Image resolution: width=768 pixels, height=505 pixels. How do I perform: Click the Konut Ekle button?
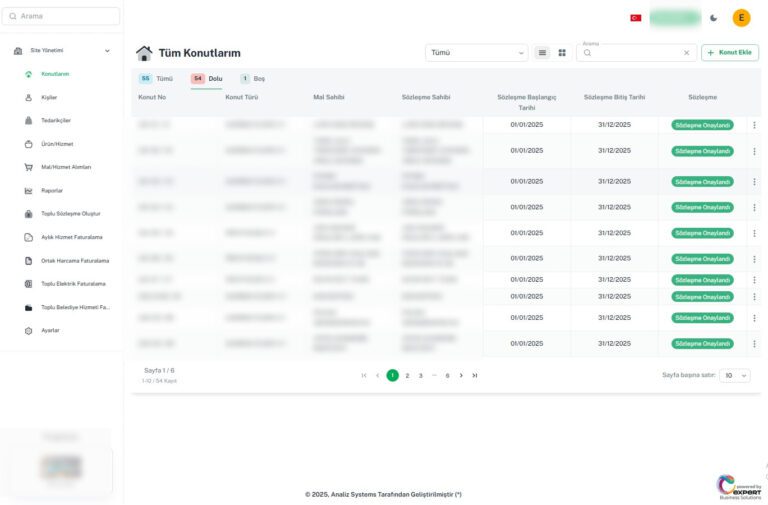(730, 53)
